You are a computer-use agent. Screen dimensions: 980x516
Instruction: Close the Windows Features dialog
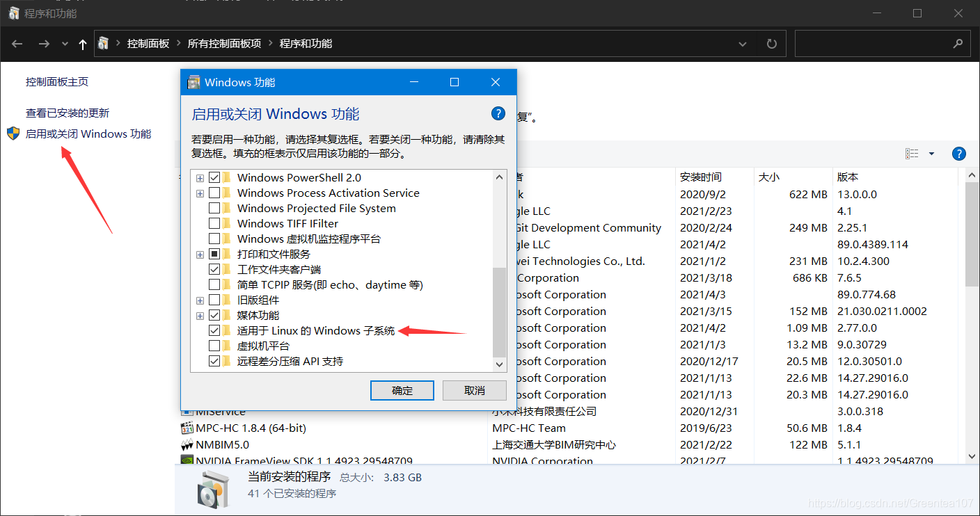point(496,82)
